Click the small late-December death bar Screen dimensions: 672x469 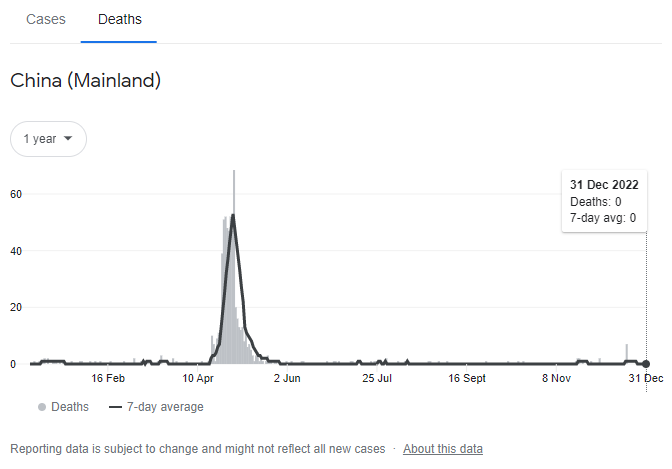click(x=627, y=354)
